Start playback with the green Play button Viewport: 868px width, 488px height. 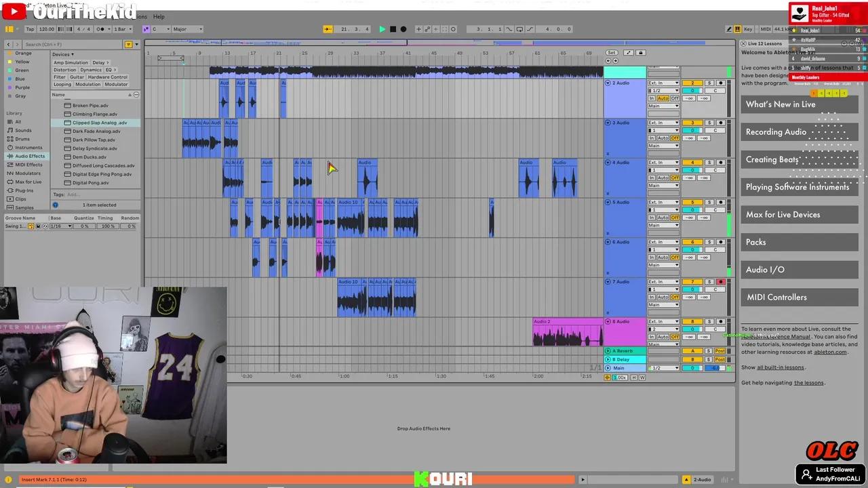coord(382,29)
